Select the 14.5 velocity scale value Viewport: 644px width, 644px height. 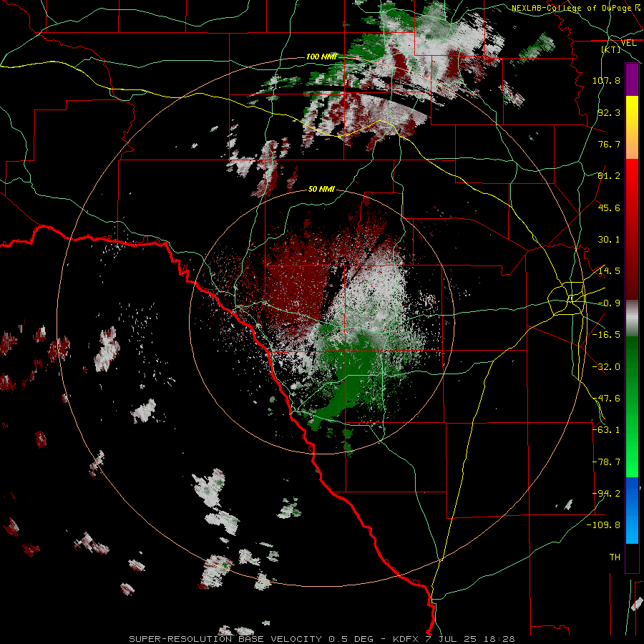coord(609,271)
